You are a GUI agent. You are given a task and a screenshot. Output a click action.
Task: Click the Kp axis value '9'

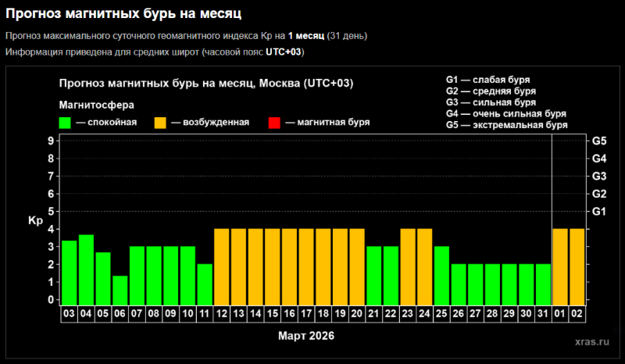click(x=51, y=141)
